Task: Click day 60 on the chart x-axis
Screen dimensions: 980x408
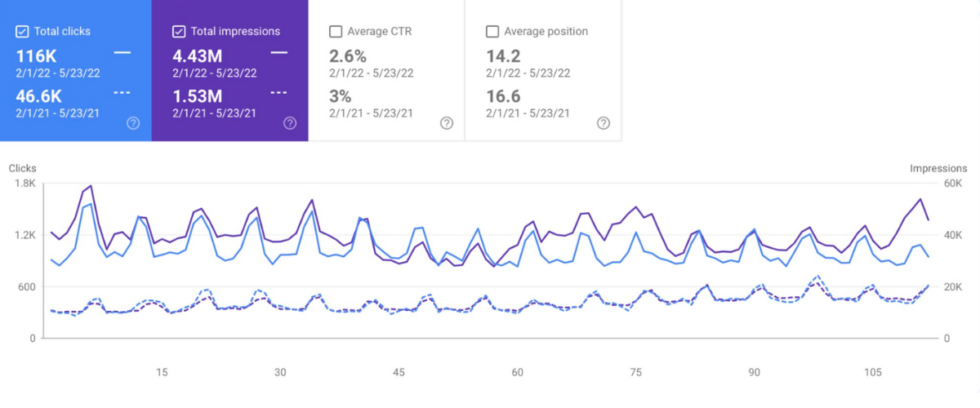Action: pyautogui.click(x=518, y=372)
